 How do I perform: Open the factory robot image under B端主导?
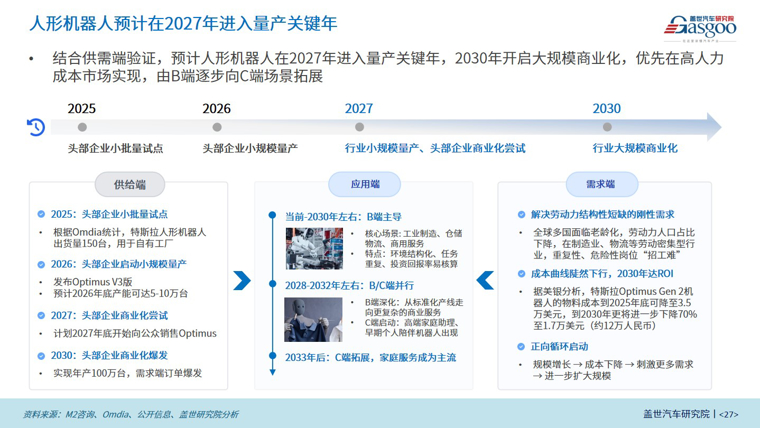307,248
